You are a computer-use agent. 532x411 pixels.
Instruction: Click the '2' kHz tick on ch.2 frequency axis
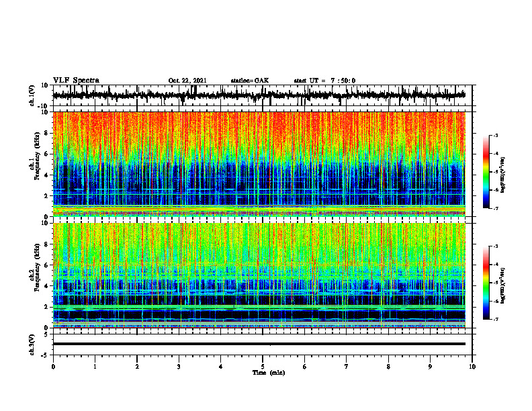[46, 307]
